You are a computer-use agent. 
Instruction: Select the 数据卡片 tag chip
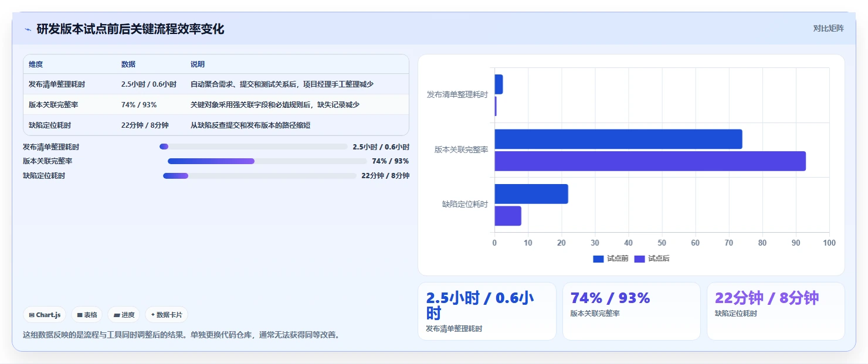coord(167,315)
